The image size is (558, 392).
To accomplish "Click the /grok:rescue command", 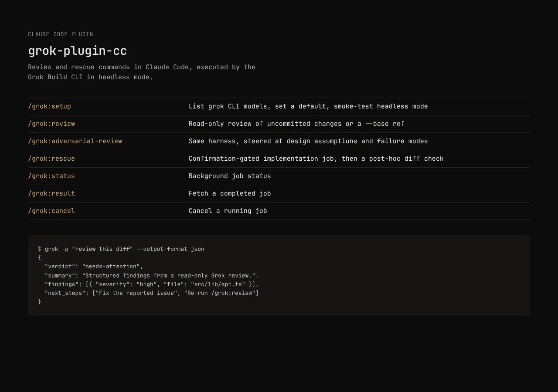I will coord(51,159).
